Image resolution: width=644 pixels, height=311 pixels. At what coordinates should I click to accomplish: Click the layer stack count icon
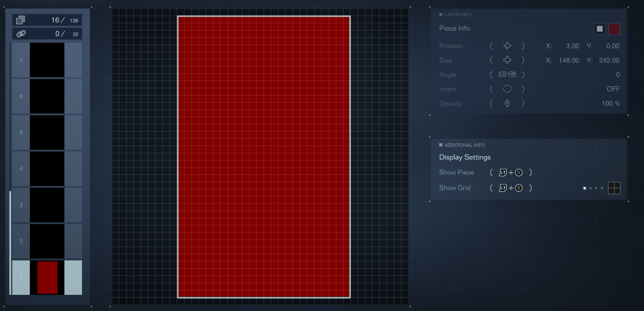pos(21,20)
